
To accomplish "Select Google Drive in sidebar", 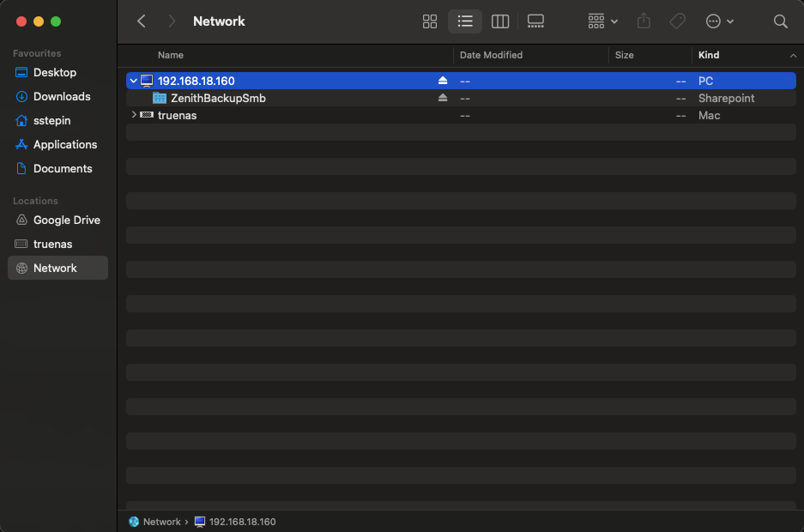I will point(66,220).
